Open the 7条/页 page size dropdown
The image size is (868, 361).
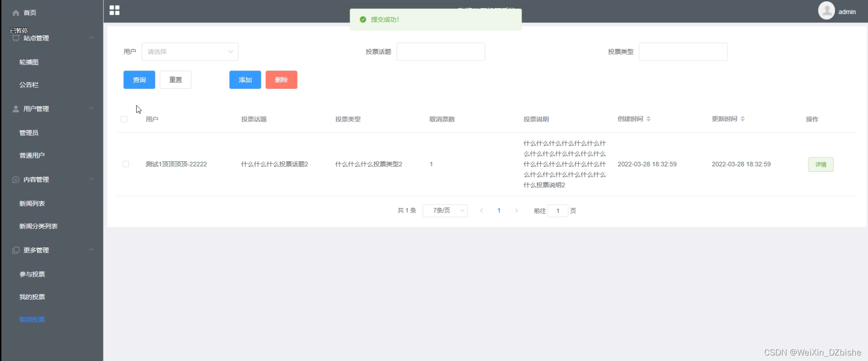(445, 211)
